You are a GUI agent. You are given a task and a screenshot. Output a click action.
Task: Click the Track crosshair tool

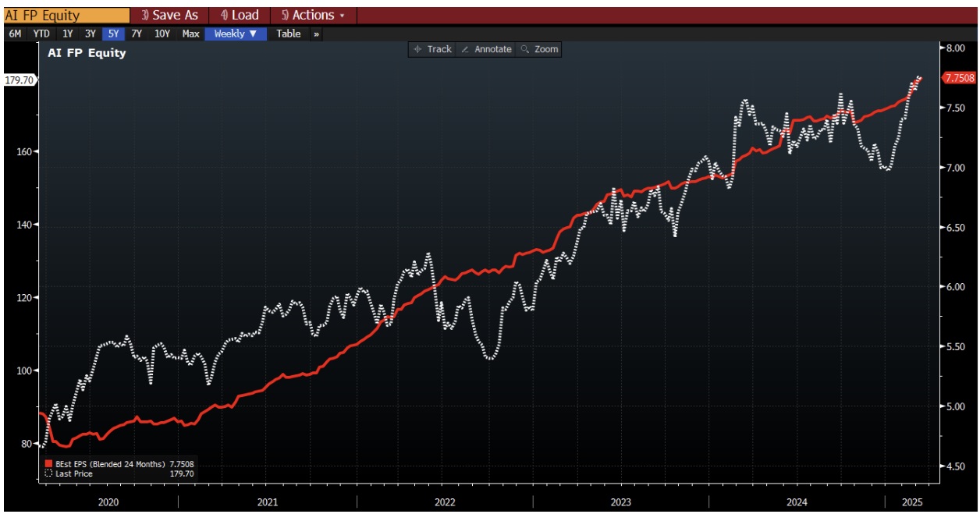[434, 49]
